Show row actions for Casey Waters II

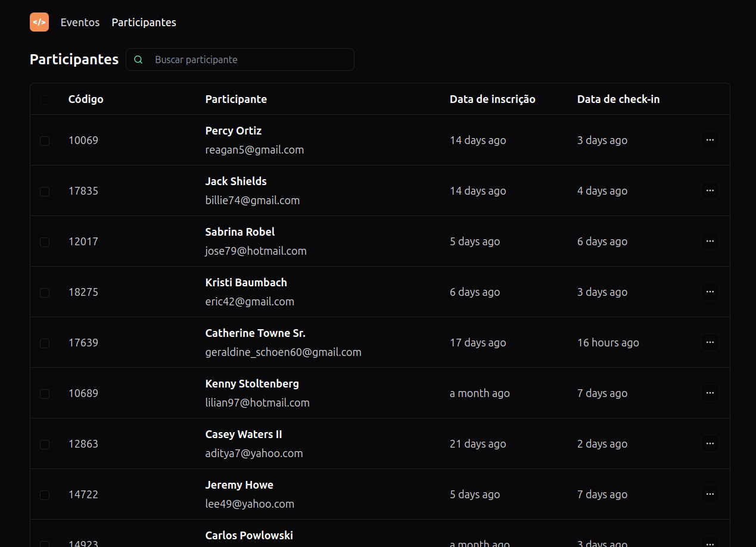click(x=710, y=444)
